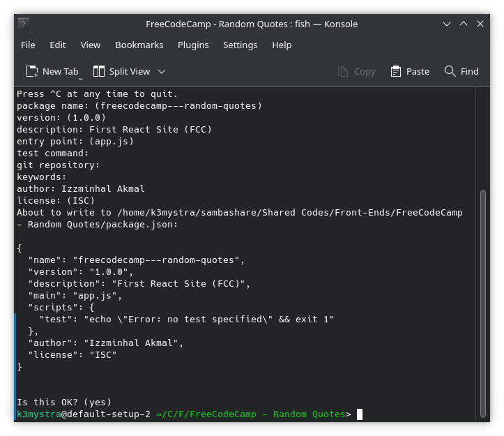Click the 'author: Izzminhal Akmal' line
The width and height of the screenshot is (504, 436).
pyautogui.click(x=81, y=188)
